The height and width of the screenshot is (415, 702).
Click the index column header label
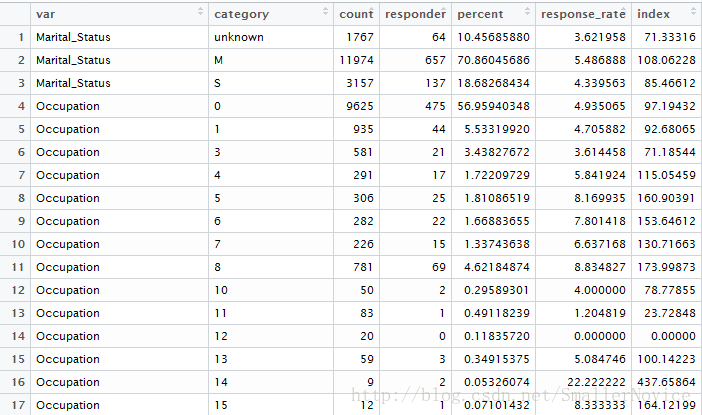click(x=653, y=14)
